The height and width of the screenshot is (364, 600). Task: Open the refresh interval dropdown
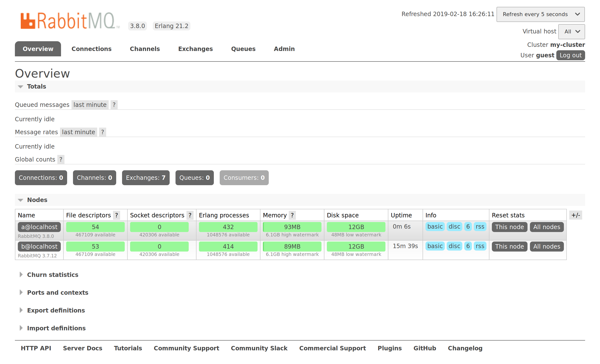tap(540, 14)
